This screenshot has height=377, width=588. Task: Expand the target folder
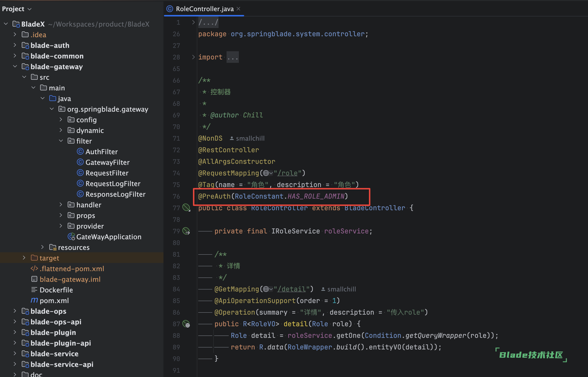[x=24, y=258]
